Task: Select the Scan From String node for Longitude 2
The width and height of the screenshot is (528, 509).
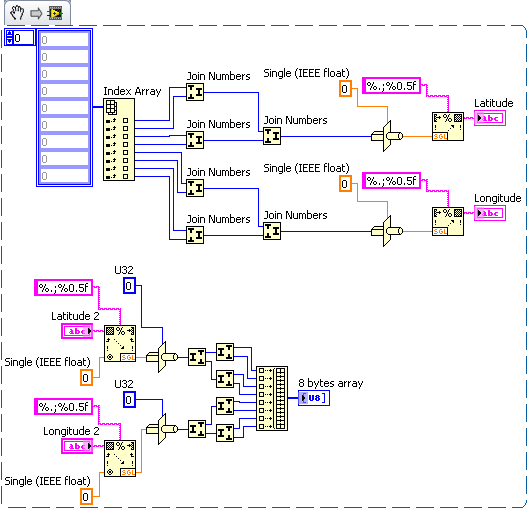Action: click(120, 459)
